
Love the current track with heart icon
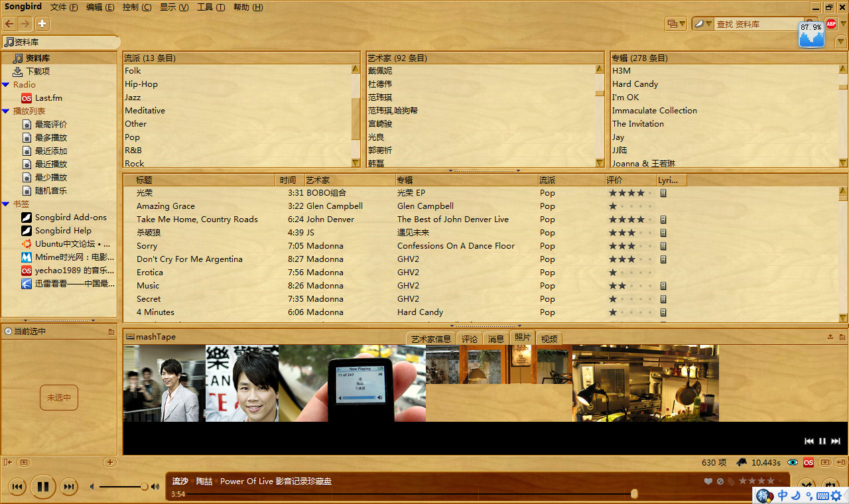708,481
